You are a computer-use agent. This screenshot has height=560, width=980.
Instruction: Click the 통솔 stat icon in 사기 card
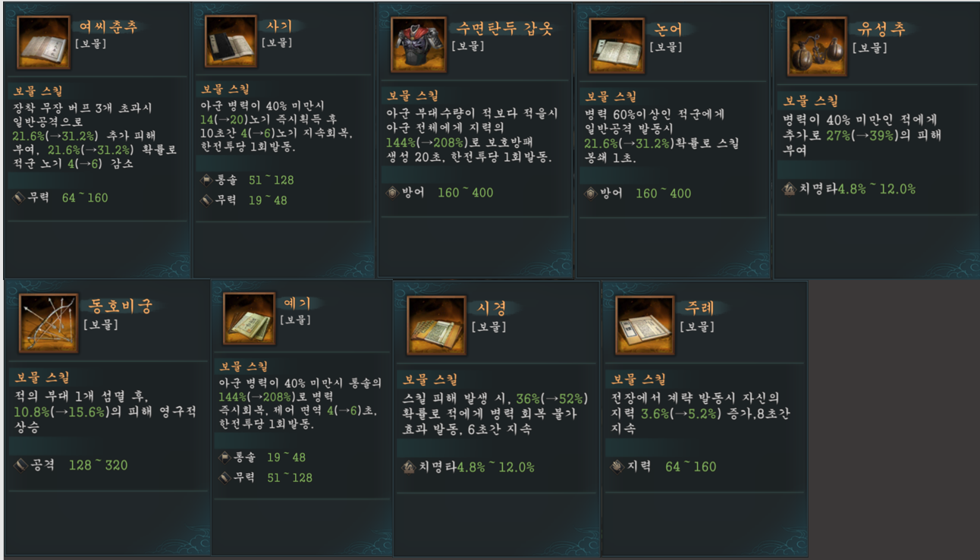click(x=206, y=180)
